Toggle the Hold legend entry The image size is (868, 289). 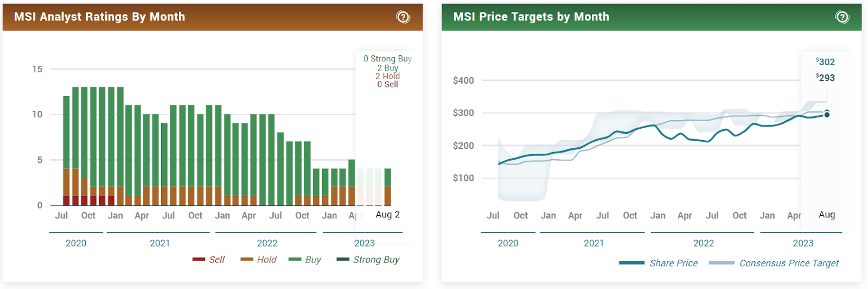point(258,260)
